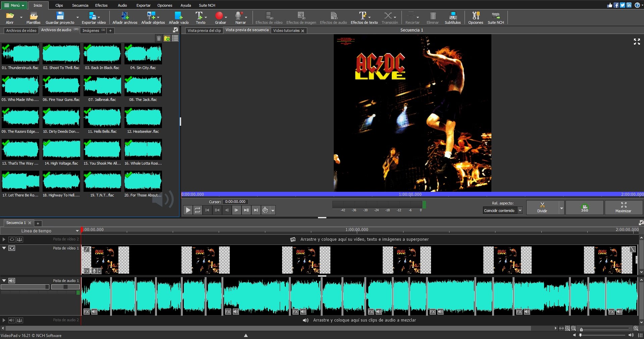Viewport: 644px width, 339px height.
Task: Toggle the 360 video preview button
Action: [585, 208]
